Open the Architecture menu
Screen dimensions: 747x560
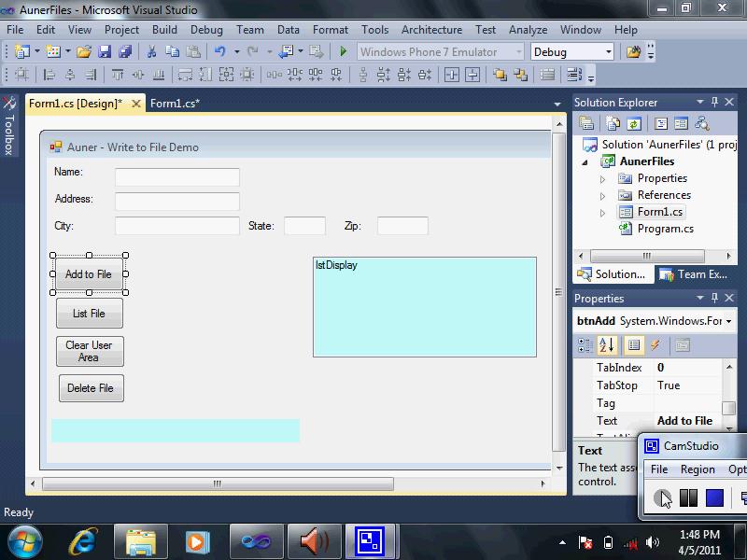pyautogui.click(x=431, y=30)
